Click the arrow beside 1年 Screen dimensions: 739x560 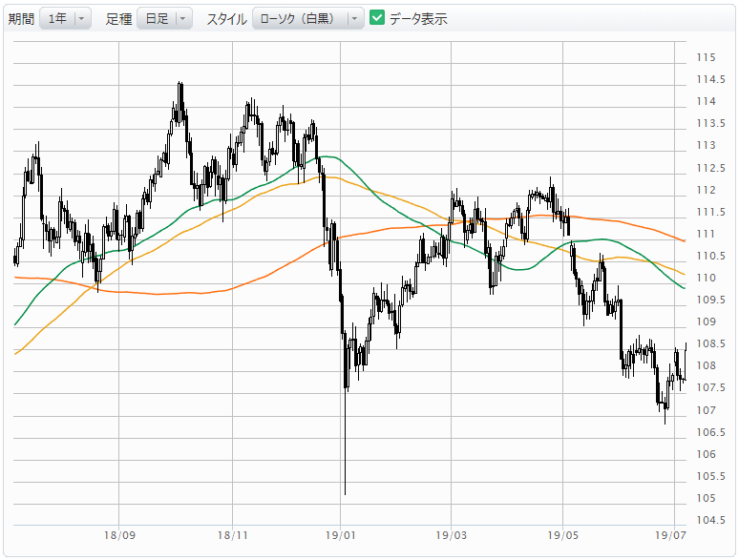pyautogui.click(x=81, y=19)
